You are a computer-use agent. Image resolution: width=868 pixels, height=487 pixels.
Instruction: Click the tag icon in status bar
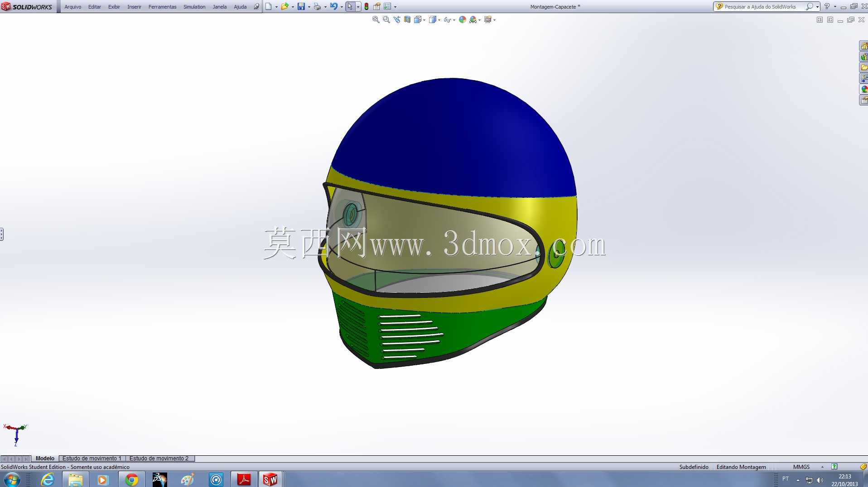pyautogui.click(x=863, y=467)
